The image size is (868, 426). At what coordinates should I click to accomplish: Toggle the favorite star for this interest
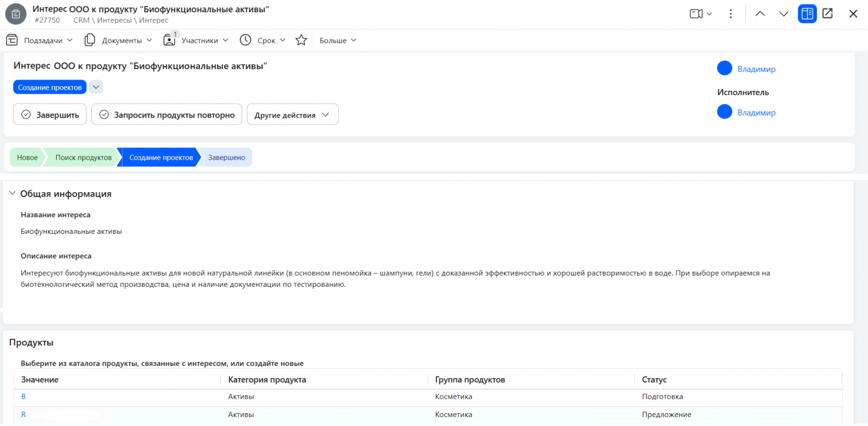(x=301, y=40)
